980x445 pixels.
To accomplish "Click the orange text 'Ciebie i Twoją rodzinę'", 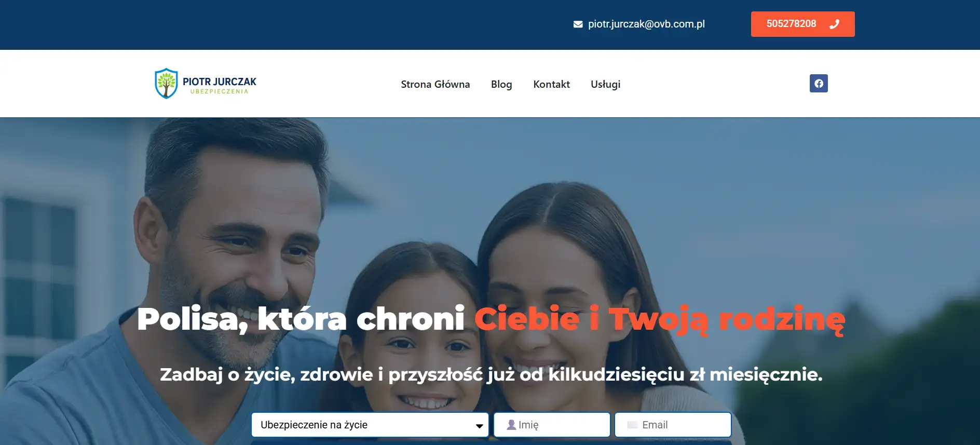I will (x=660, y=319).
